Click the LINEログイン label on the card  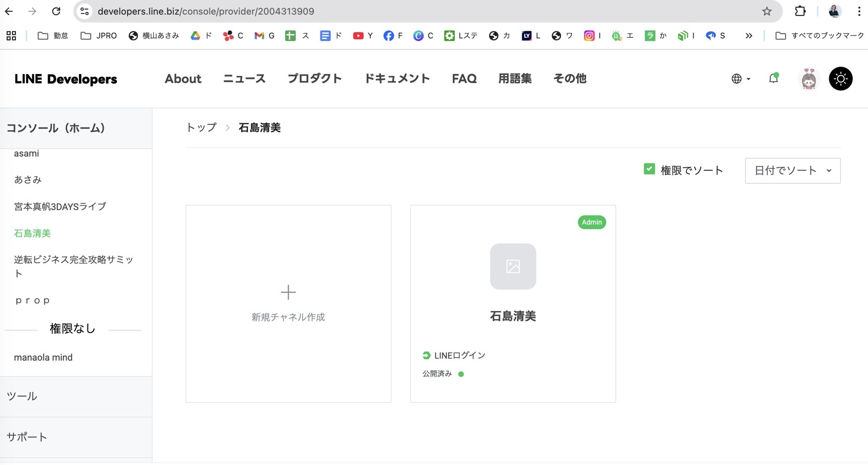[460, 355]
